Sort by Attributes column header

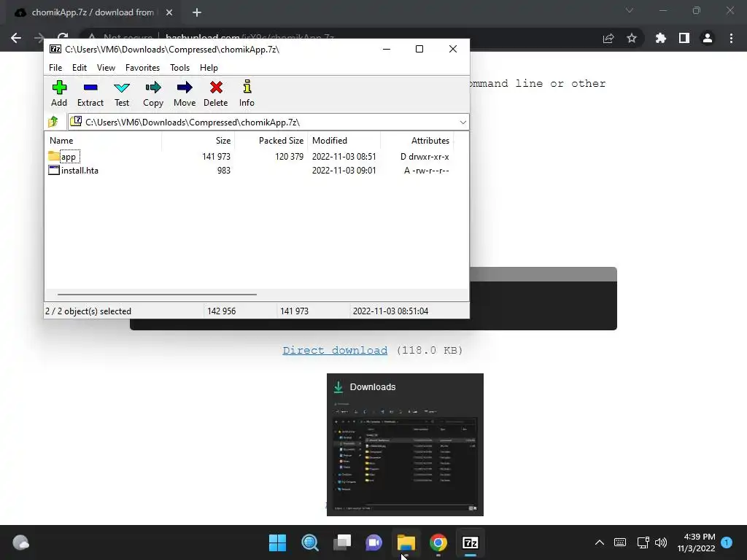pos(417,141)
